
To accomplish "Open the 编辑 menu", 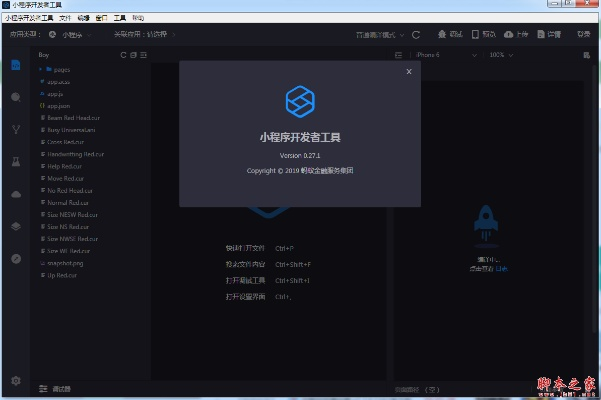I will [83, 18].
